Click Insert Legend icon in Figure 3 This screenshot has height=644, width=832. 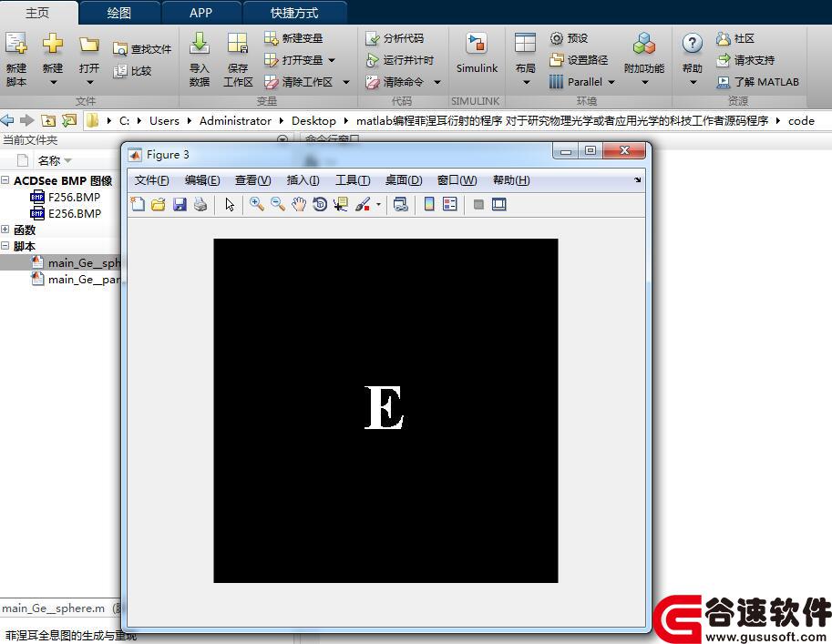pyautogui.click(x=450, y=204)
